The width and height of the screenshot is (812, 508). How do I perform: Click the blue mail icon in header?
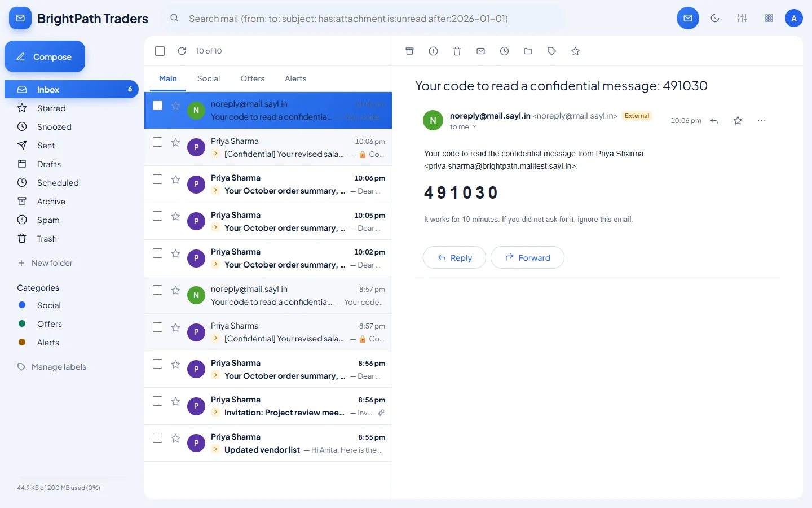click(x=688, y=18)
